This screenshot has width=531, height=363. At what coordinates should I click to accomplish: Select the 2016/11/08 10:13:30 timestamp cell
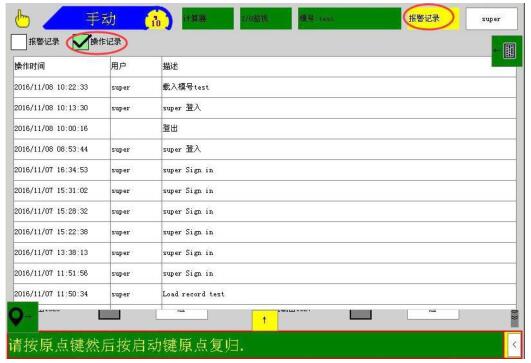[x=62, y=108]
